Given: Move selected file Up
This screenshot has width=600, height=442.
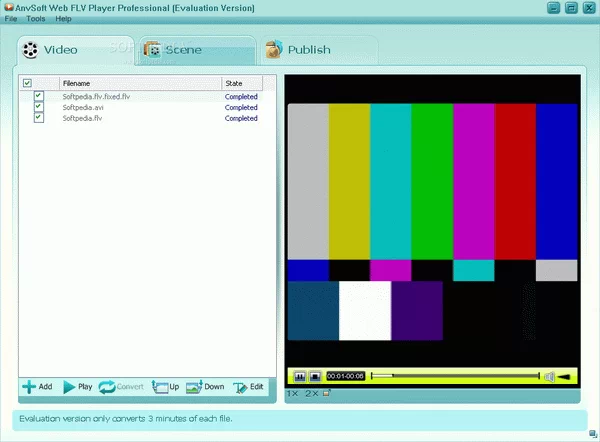Looking at the screenshot, I should point(165,387).
